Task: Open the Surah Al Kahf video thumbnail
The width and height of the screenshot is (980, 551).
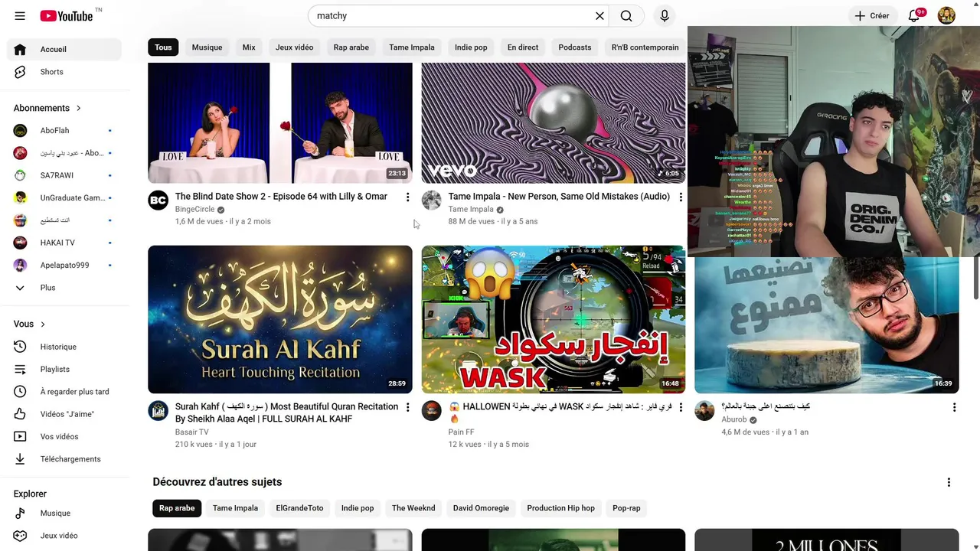Action: pyautogui.click(x=279, y=319)
